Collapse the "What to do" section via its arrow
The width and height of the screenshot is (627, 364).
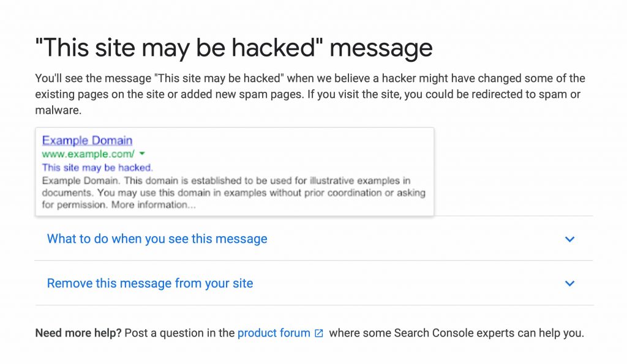pos(569,239)
